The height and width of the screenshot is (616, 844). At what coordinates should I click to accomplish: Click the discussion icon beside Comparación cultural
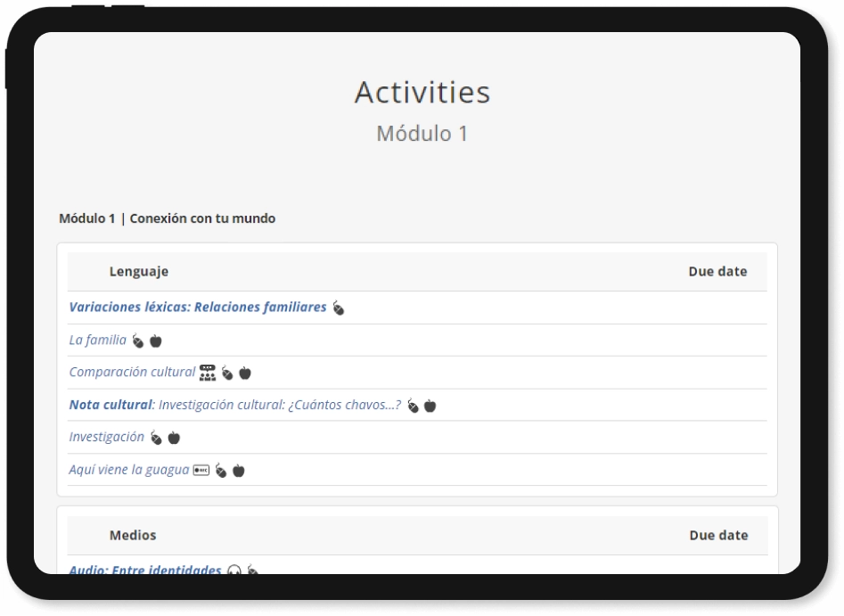(208, 373)
